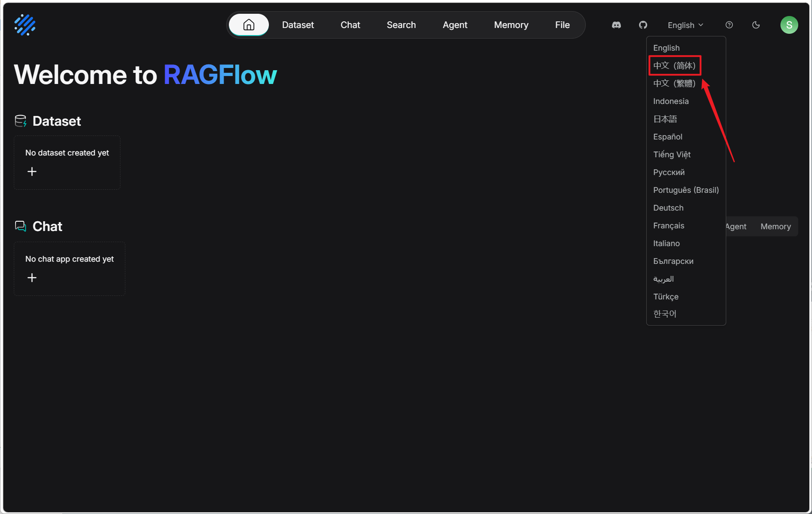Select Tiếng Việt language option

point(686,155)
